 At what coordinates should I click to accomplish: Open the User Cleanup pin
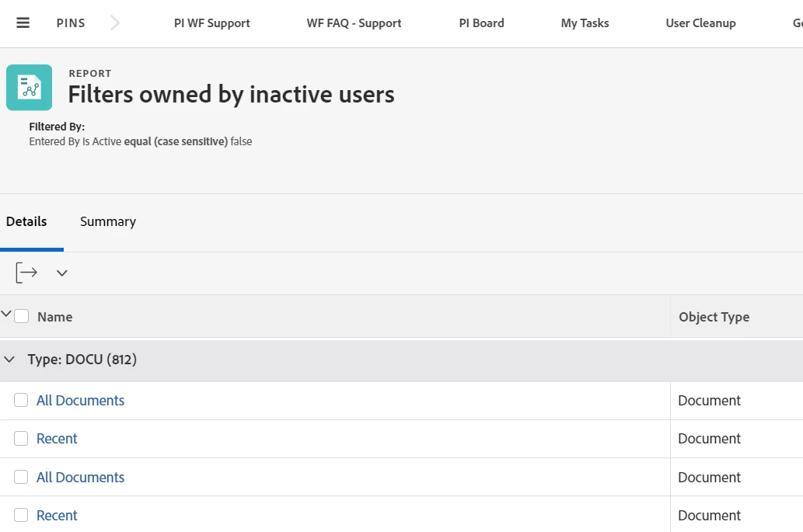coord(700,23)
